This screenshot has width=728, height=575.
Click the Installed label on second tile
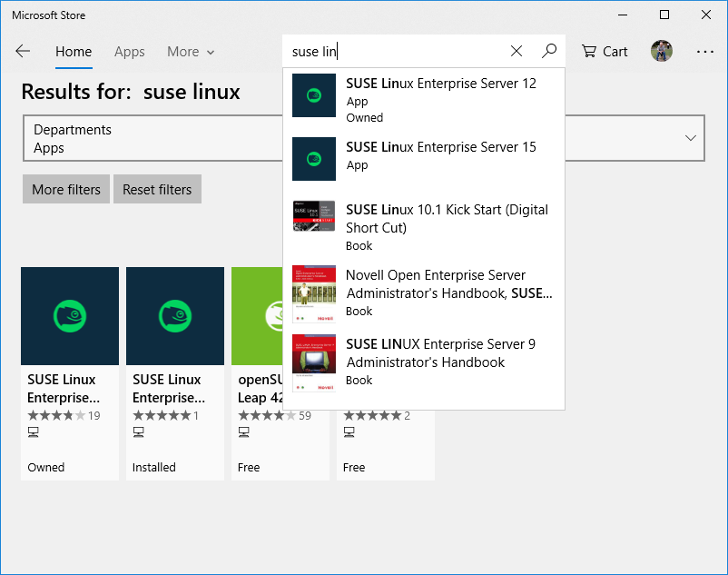153,467
